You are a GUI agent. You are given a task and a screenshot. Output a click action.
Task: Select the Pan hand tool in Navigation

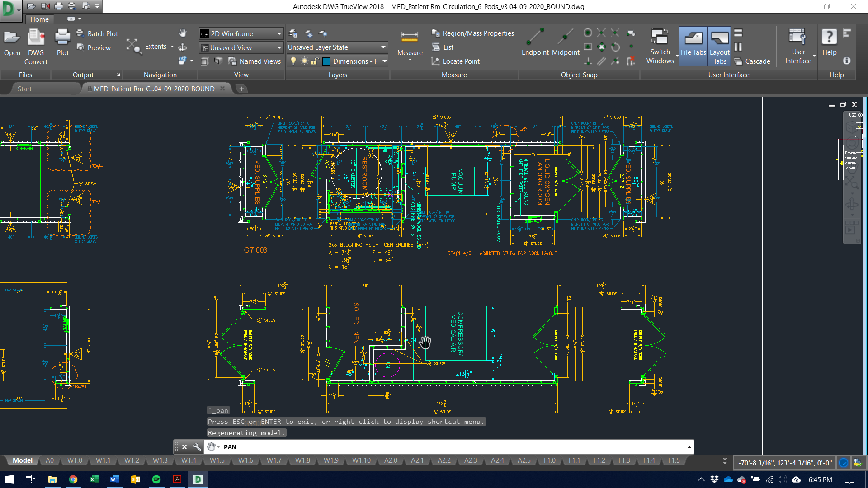tap(183, 33)
